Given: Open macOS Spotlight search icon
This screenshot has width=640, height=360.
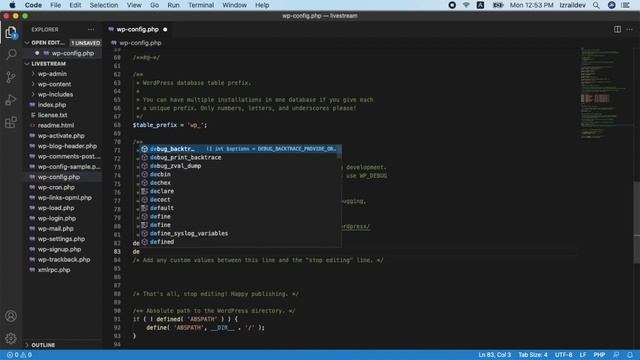Looking at the screenshot, I should coord(596,5).
